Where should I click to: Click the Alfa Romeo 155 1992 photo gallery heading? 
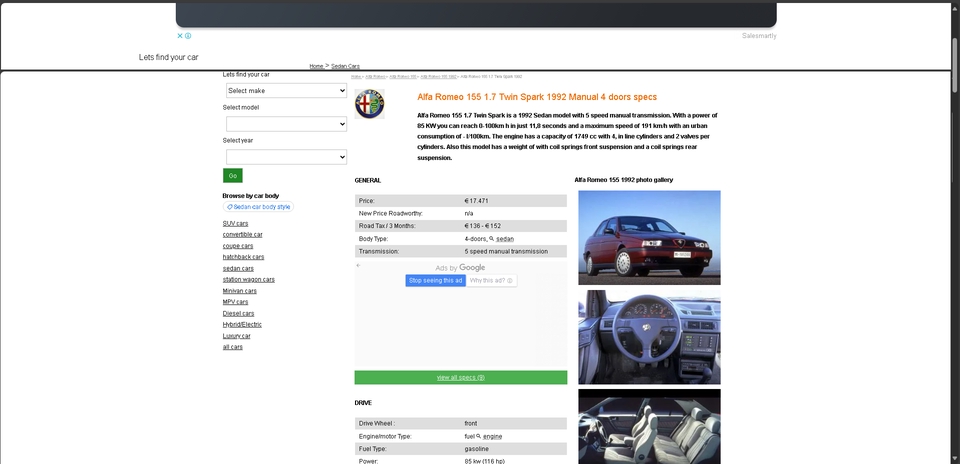coord(623,180)
